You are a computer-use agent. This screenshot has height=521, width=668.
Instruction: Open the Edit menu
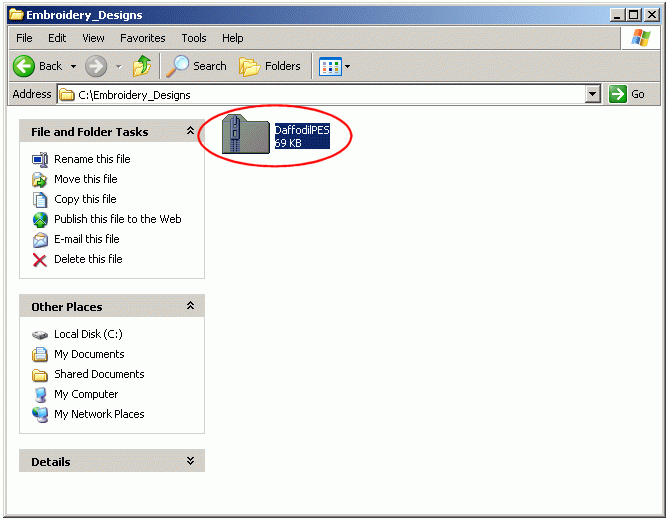(57, 38)
